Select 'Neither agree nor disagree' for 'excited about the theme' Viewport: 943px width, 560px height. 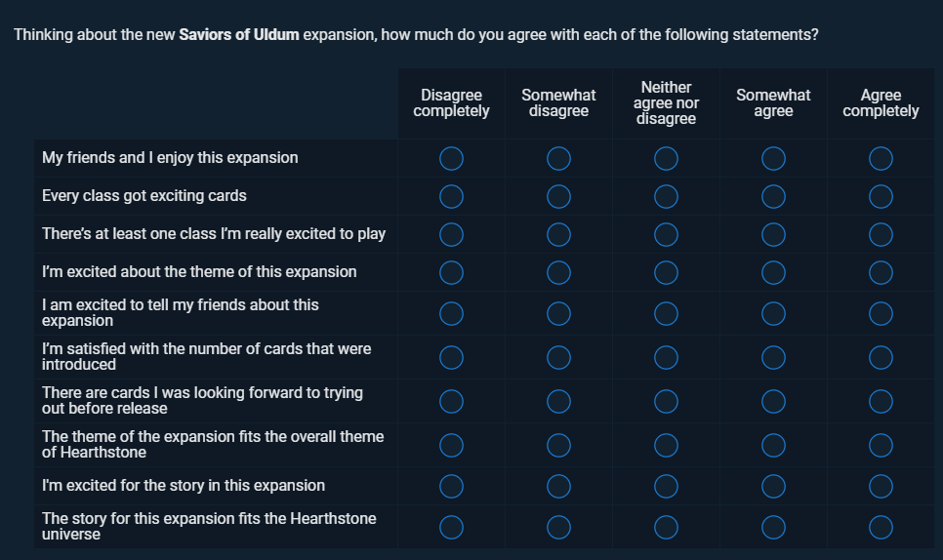666,273
